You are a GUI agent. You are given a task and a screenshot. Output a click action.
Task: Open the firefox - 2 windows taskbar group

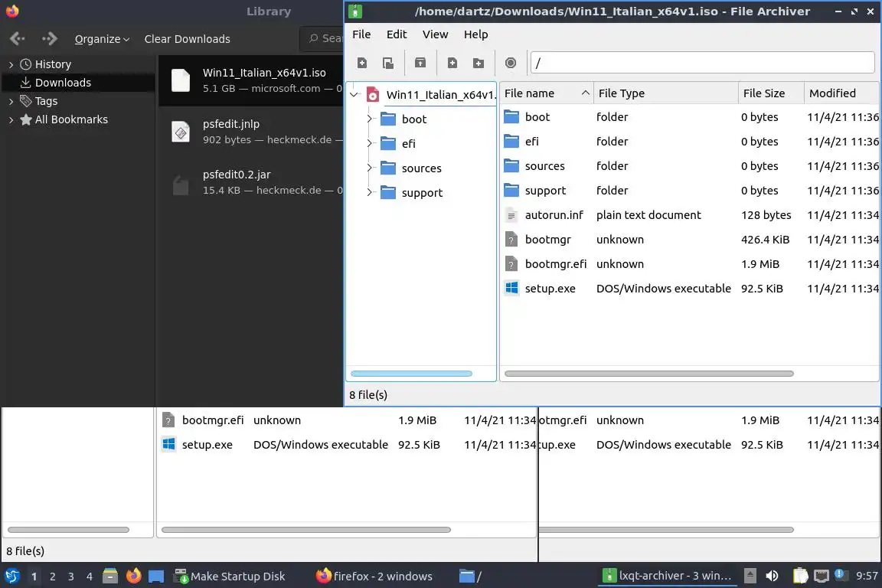coord(374,577)
